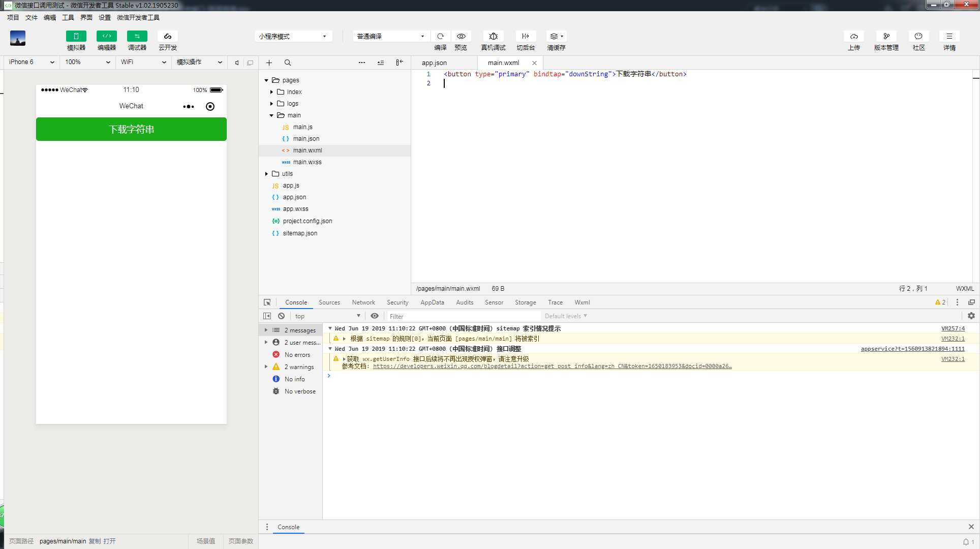Start 真机调试 remote debugging

(493, 36)
